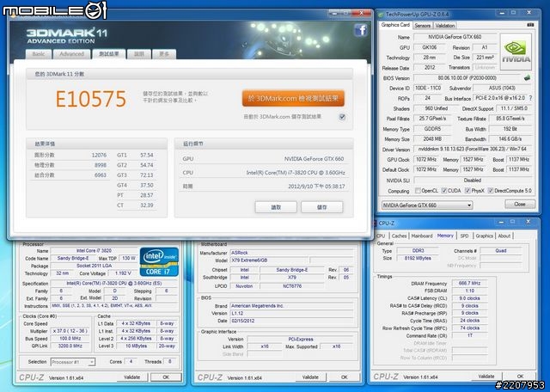This screenshot has width=550, height=392.
Task: Open the Processor #1 selection dropdown
Action: (72, 362)
